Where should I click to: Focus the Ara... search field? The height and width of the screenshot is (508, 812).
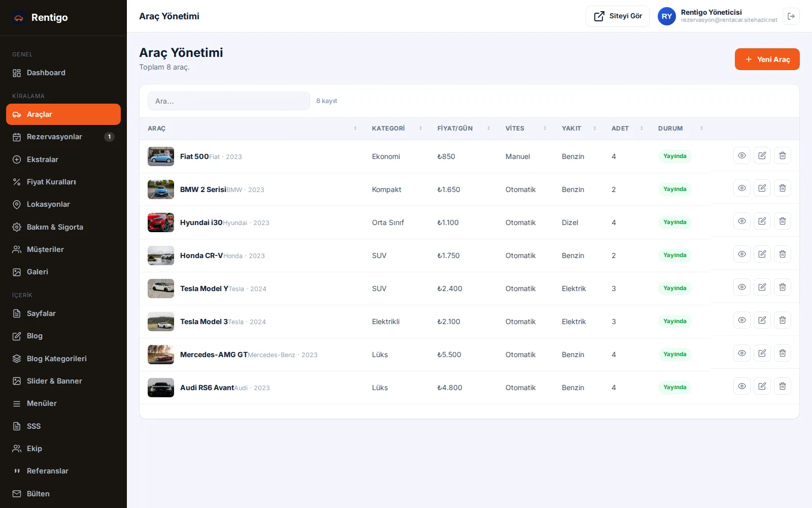point(229,101)
